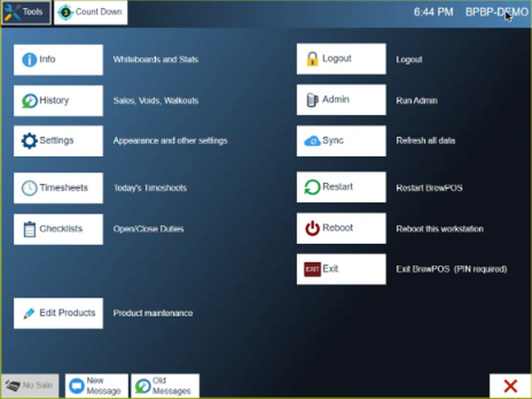View today's Timesheets button
This screenshot has height=399, width=532.
[58, 188]
